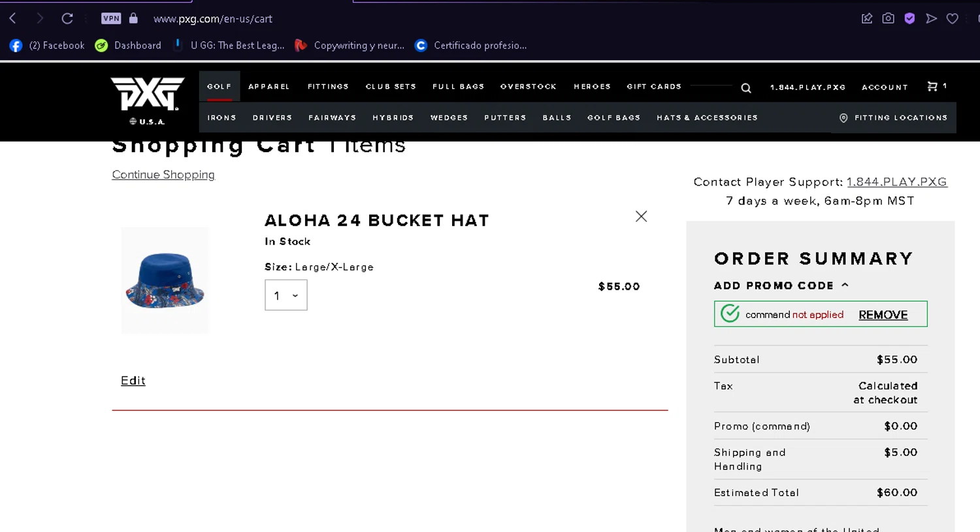Click the Edit link for the hat
Viewport: 980px width, 532px height.
coord(133,381)
